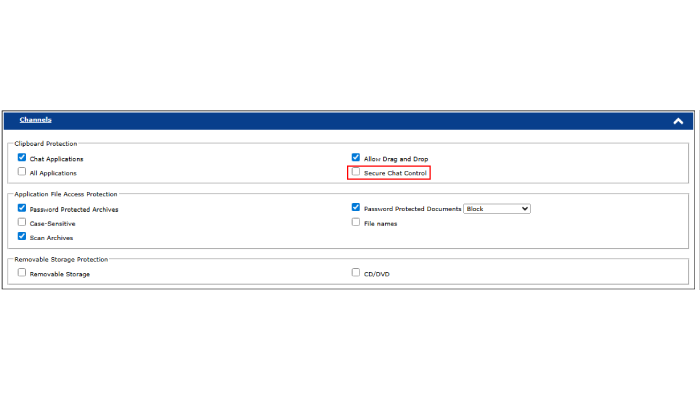Click the 'Removable Storage' label text
700x400 pixels.
pyautogui.click(x=60, y=274)
